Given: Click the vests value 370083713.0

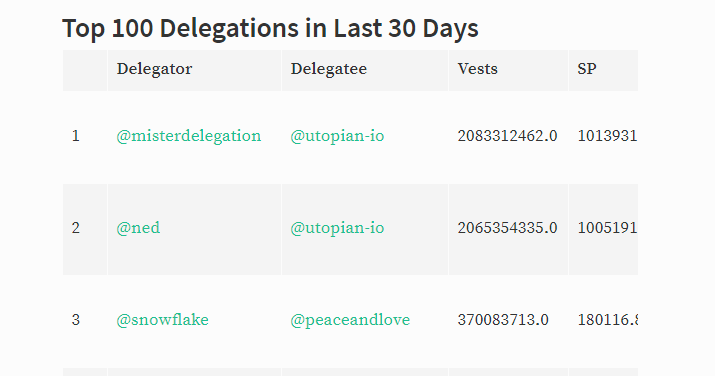Looking at the screenshot, I should [503, 320].
